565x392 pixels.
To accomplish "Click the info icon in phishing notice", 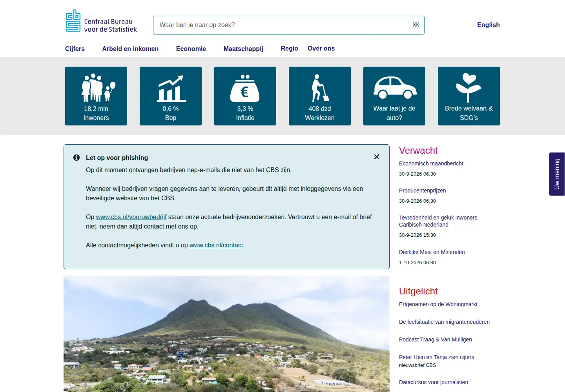I will point(77,158).
